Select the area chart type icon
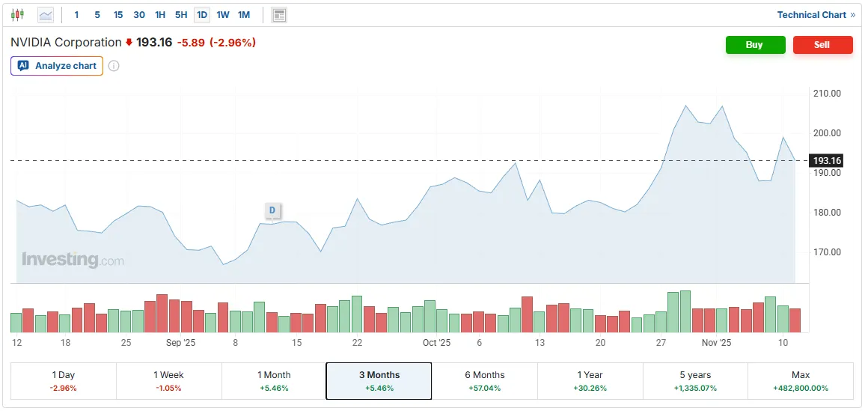This screenshot has width=868, height=411. click(x=46, y=15)
